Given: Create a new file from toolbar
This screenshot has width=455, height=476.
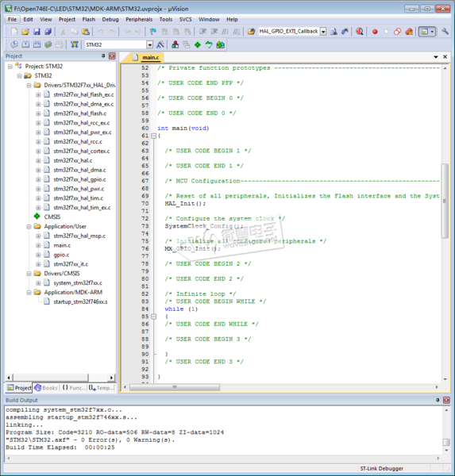Looking at the screenshot, I should click(x=14, y=32).
